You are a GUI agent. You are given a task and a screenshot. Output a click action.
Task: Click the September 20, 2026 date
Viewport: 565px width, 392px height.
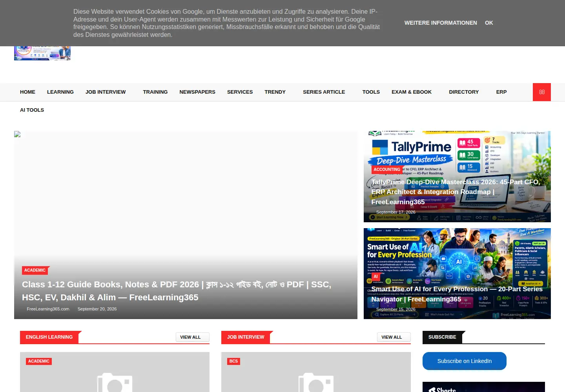pos(97,309)
